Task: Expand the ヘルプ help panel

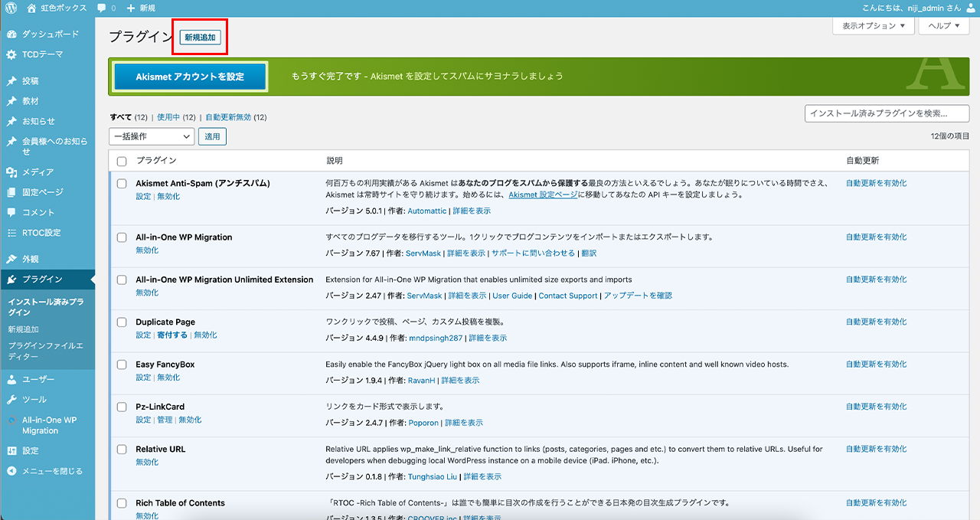Action: point(944,26)
